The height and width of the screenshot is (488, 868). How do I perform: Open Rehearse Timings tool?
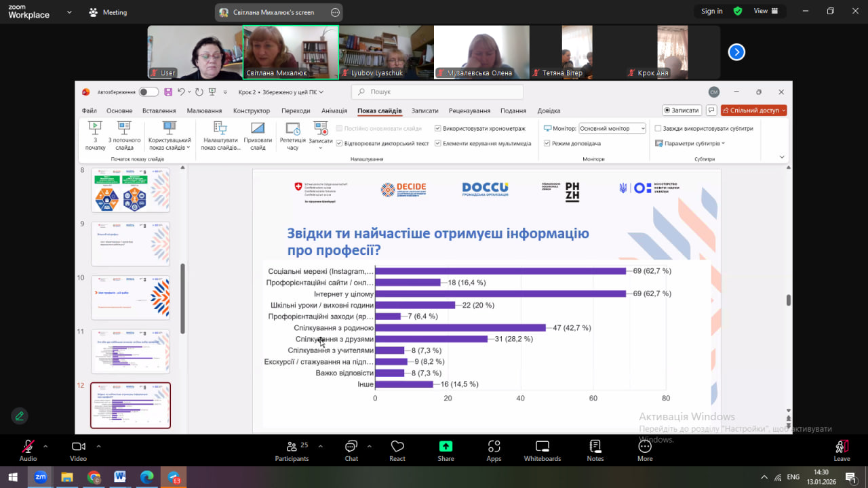point(293,136)
